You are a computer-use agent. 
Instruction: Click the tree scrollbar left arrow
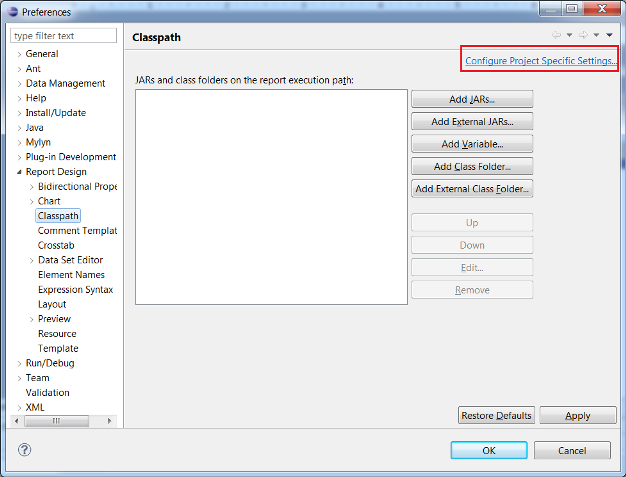(16, 421)
